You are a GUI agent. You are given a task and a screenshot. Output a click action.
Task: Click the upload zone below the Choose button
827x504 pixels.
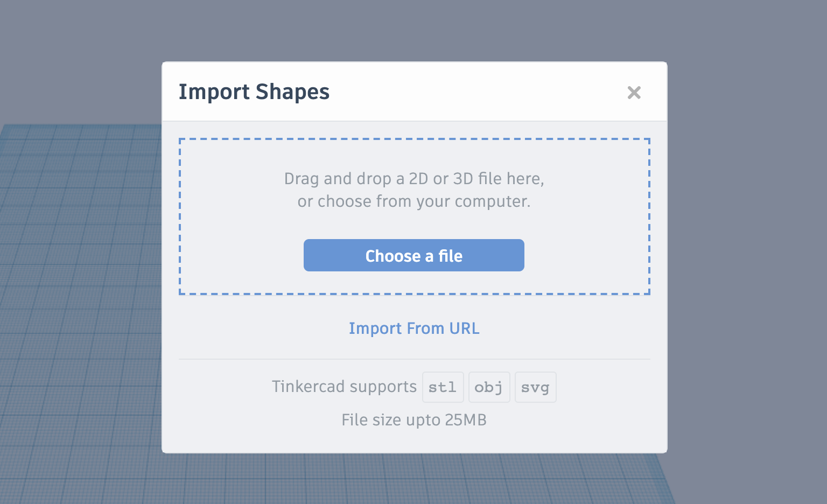pos(413,283)
